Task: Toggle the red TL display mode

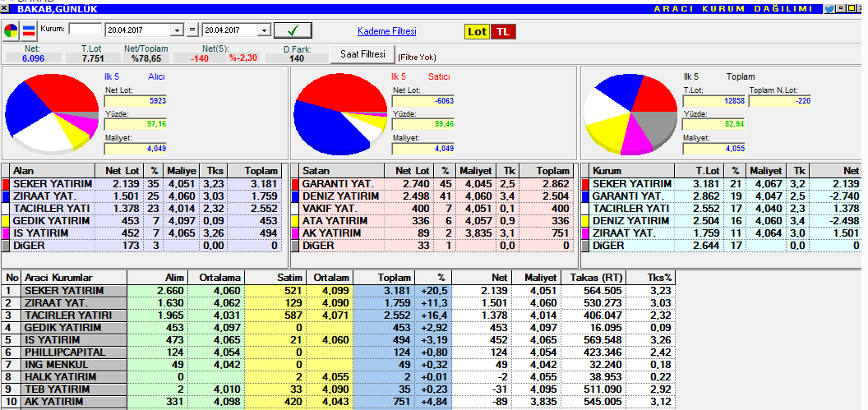Action: point(503,31)
